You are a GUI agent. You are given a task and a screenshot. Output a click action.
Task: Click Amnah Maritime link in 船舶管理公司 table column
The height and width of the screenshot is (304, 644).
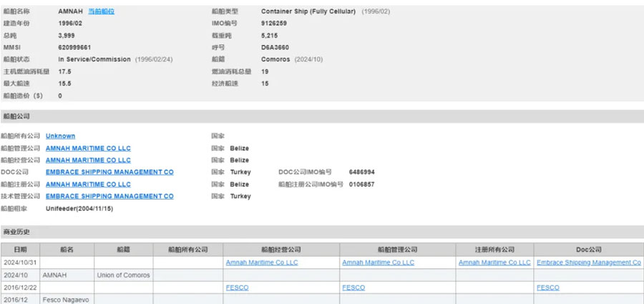coord(378,263)
